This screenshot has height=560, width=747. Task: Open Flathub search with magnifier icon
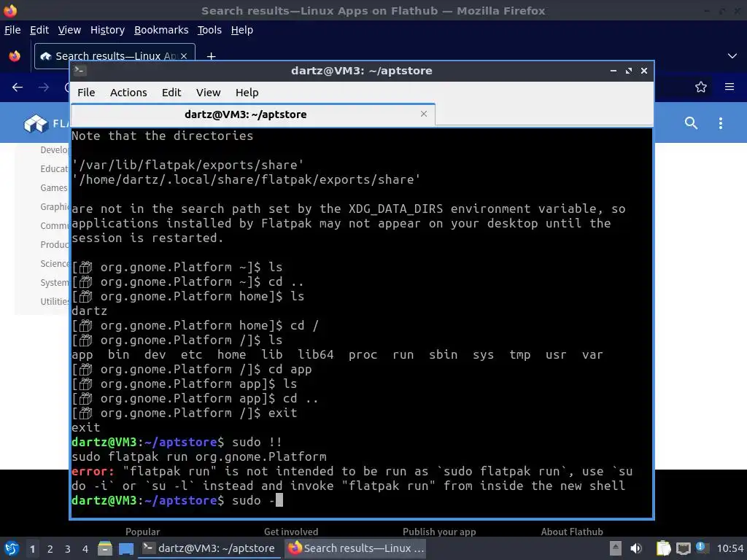click(x=692, y=122)
